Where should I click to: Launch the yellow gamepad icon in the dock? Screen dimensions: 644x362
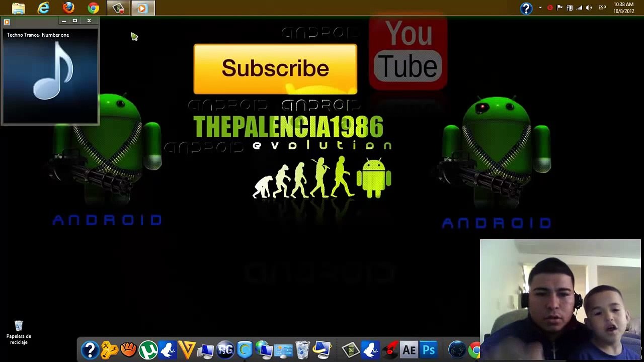(x=109, y=349)
